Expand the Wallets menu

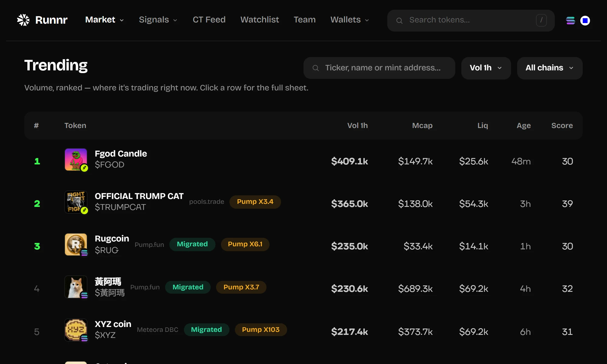point(350,20)
